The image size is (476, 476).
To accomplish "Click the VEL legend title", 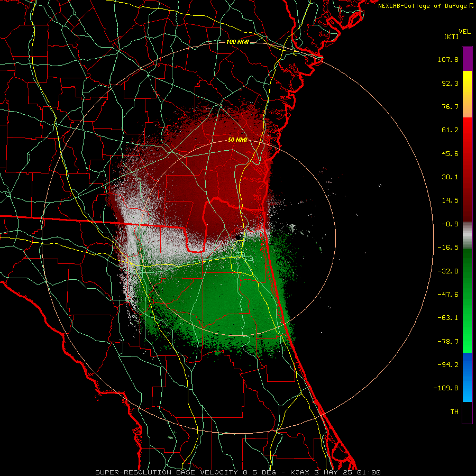I will click(465, 32).
